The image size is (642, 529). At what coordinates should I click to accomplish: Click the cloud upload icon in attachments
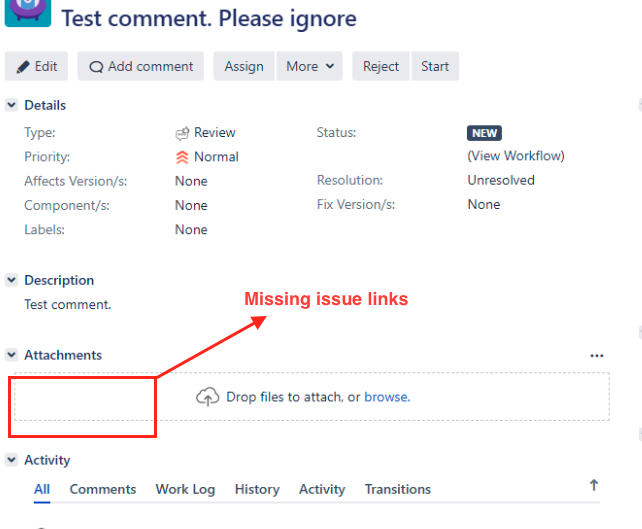tap(208, 396)
